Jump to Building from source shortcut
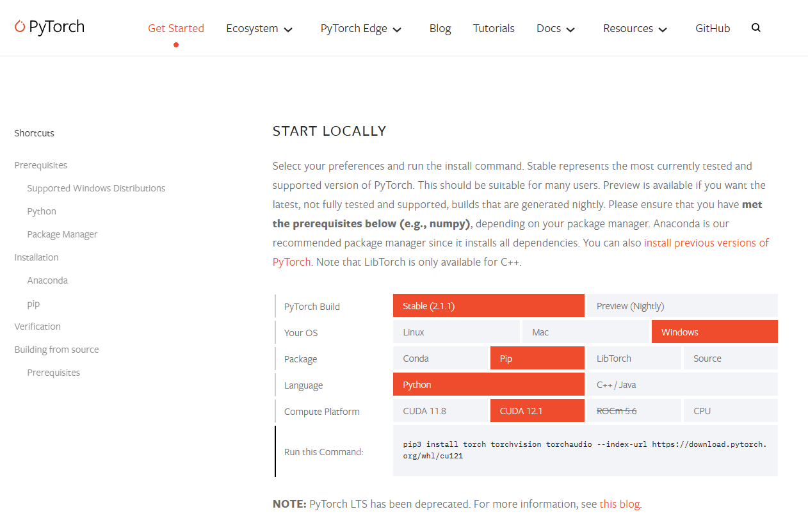Viewport: 808px width, 532px height. [57, 350]
